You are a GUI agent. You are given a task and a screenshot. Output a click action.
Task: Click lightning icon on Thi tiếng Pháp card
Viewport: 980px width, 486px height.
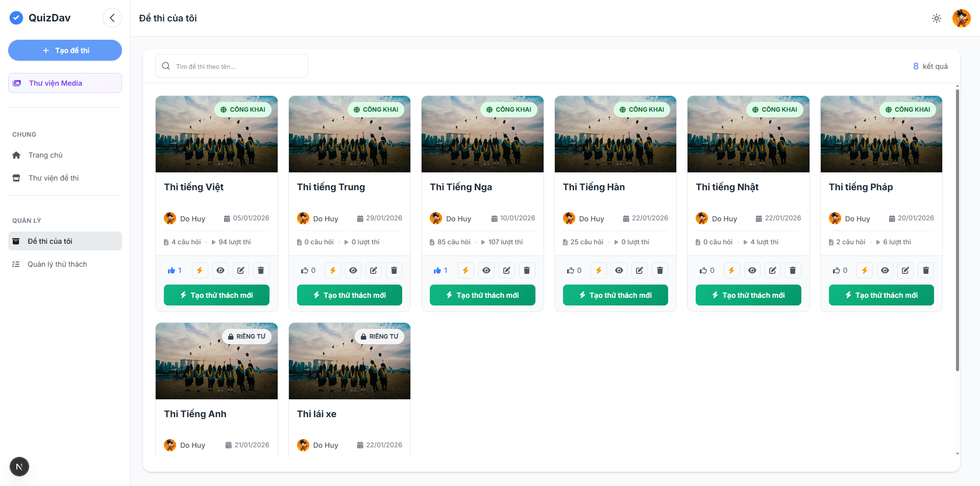click(865, 270)
